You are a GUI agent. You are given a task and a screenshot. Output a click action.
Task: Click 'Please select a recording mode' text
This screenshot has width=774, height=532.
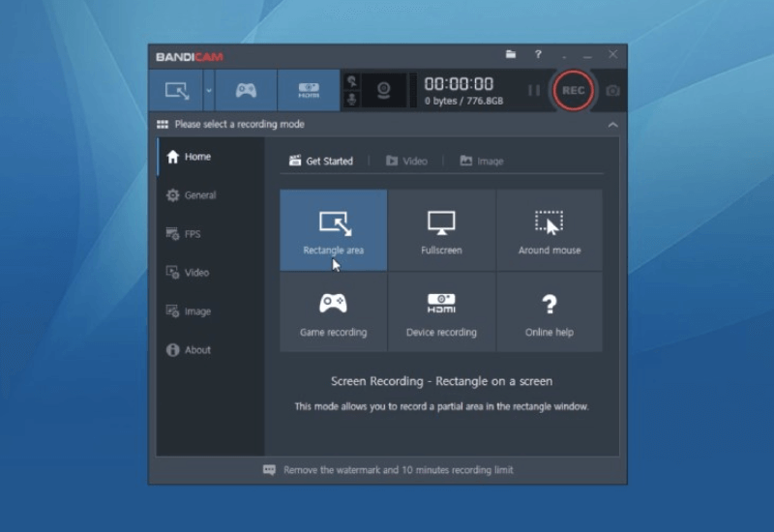(239, 125)
